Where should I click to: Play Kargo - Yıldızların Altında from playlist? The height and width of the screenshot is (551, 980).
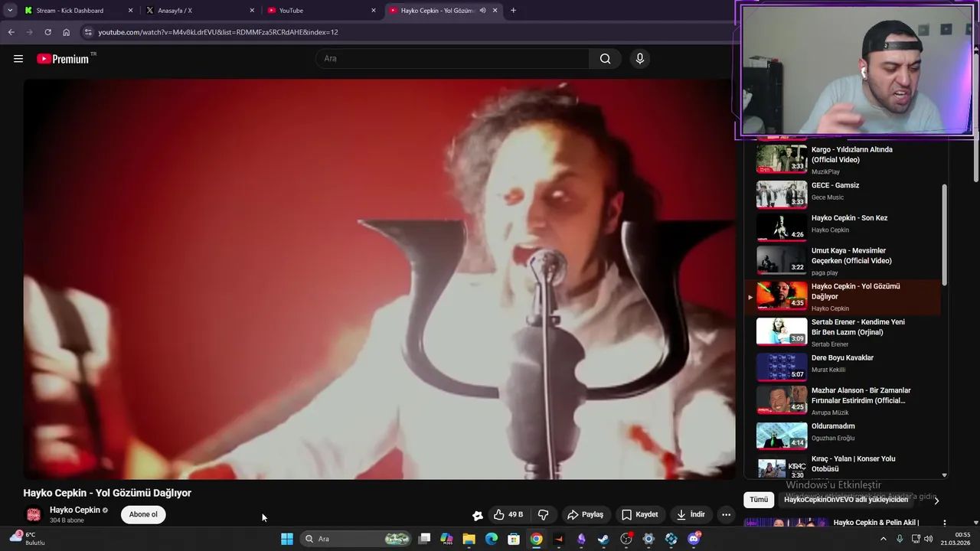point(842,159)
